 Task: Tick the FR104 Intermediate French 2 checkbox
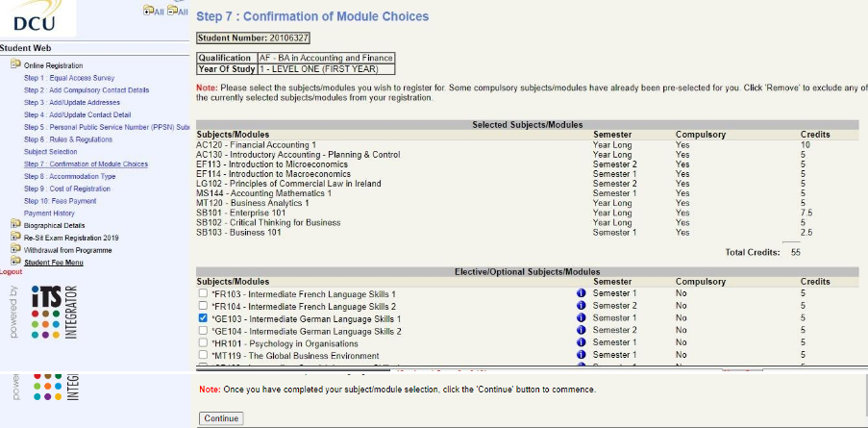[x=203, y=306]
